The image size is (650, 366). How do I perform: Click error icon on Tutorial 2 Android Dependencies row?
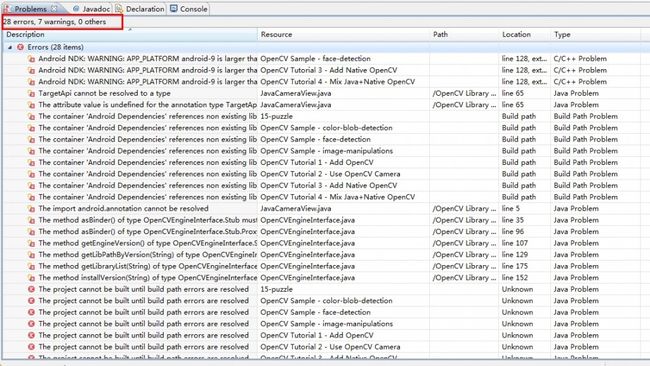pyautogui.click(x=31, y=174)
